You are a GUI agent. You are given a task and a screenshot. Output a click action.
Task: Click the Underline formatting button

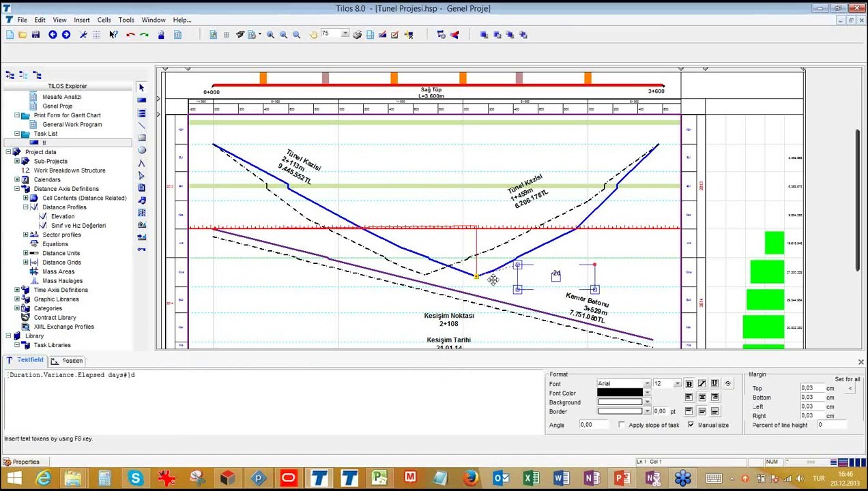714,384
